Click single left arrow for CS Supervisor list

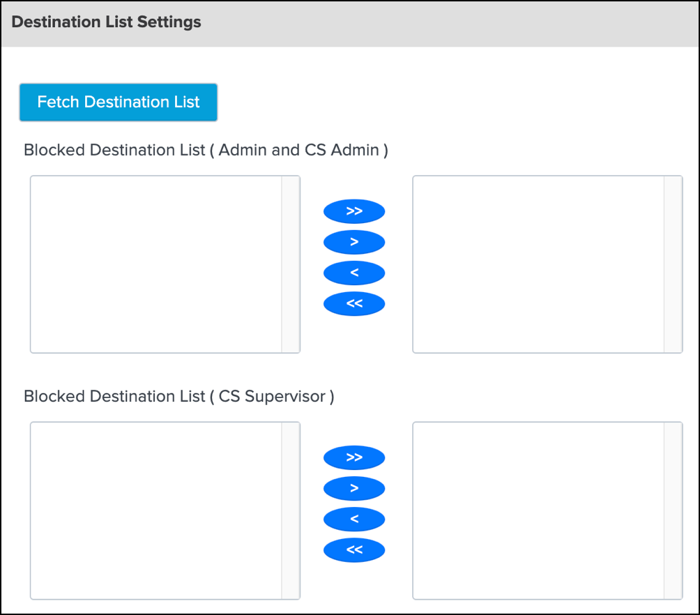pyautogui.click(x=354, y=519)
